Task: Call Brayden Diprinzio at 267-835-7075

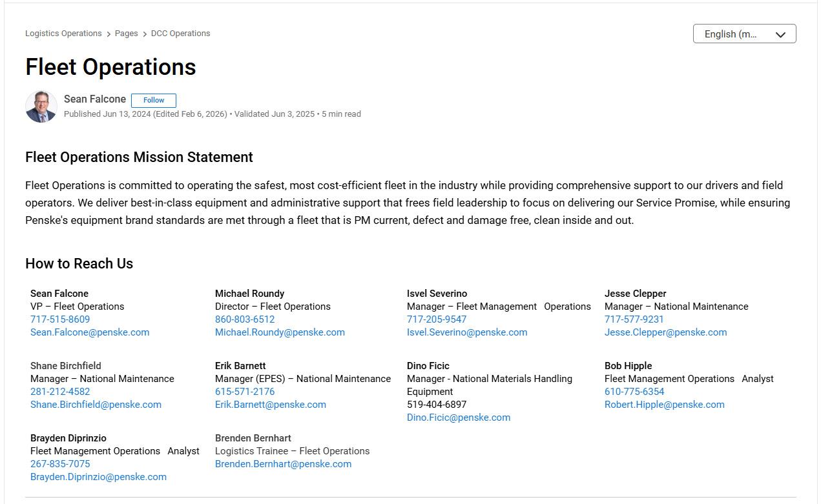Action: click(x=60, y=464)
